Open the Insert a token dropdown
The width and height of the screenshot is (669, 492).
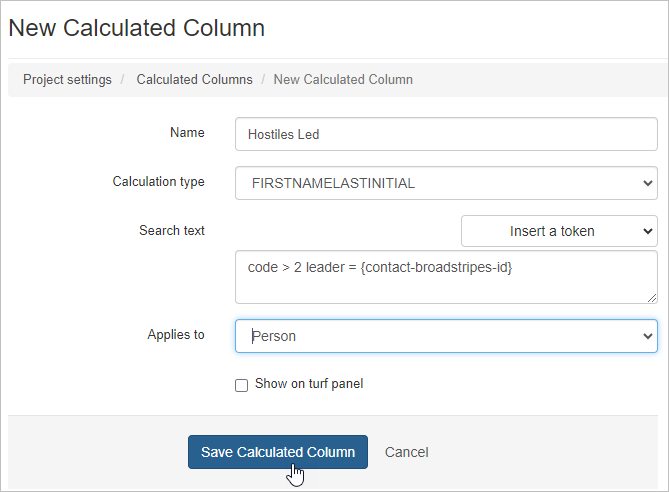pos(559,231)
